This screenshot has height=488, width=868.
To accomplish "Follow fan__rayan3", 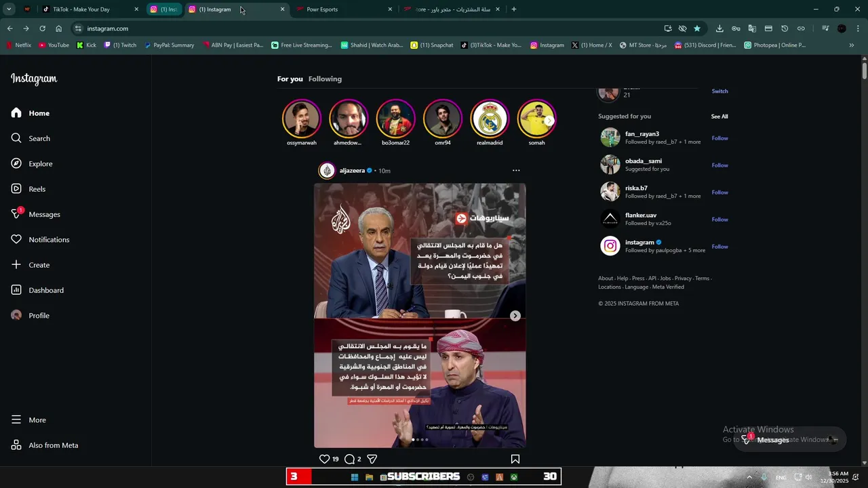I will click(719, 138).
